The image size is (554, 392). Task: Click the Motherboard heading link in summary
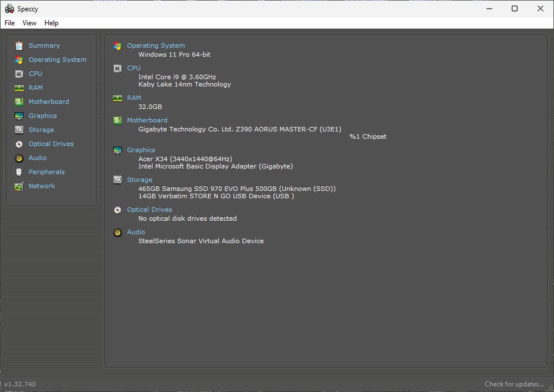(147, 120)
